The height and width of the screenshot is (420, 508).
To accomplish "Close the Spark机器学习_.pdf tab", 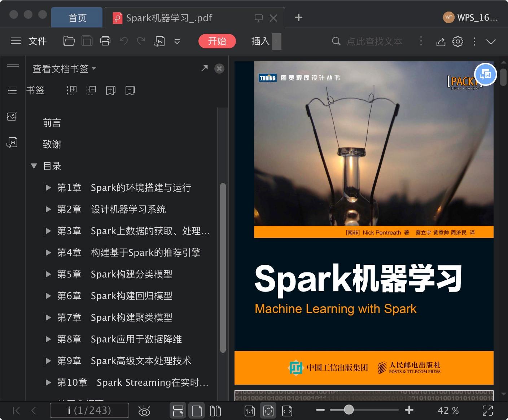I will click(x=274, y=18).
